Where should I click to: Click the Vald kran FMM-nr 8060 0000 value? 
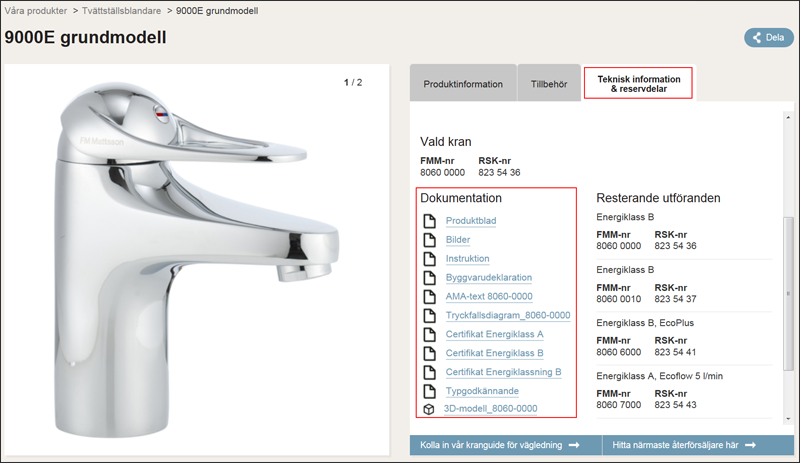pyautogui.click(x=442, y=173)
